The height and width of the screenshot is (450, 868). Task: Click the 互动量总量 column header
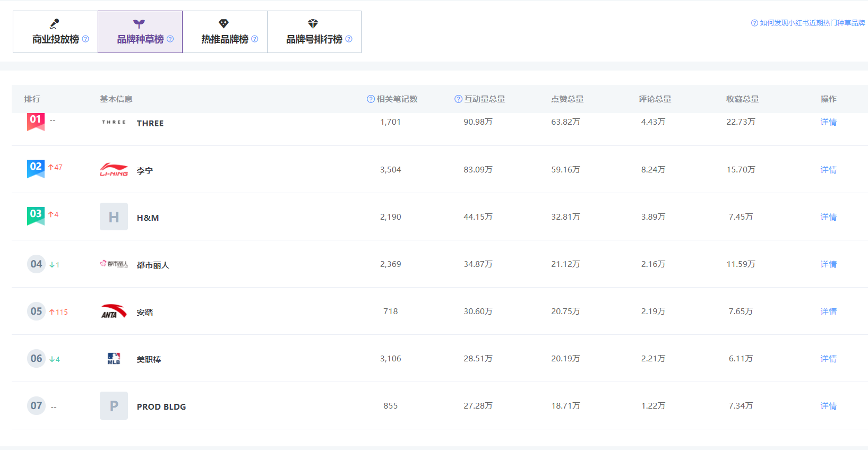coord(484,99)
